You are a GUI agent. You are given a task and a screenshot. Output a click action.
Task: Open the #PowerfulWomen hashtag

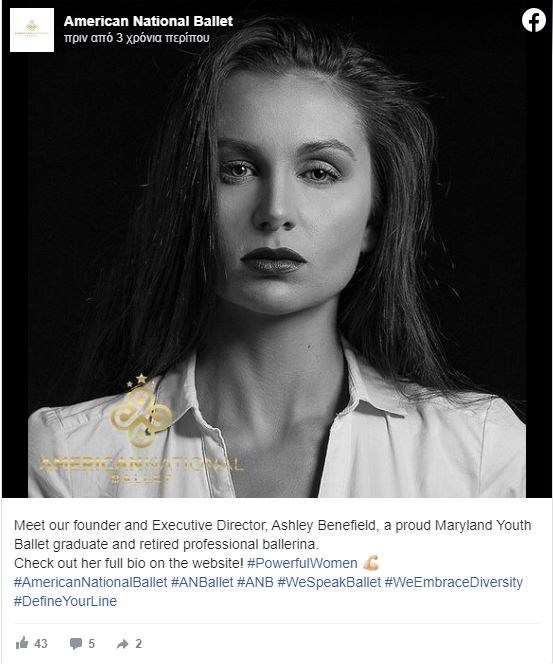coord(302,563)
